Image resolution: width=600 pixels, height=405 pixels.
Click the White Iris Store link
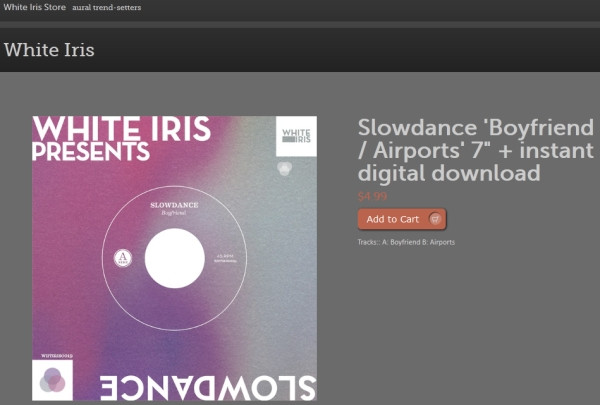point(34,7)
